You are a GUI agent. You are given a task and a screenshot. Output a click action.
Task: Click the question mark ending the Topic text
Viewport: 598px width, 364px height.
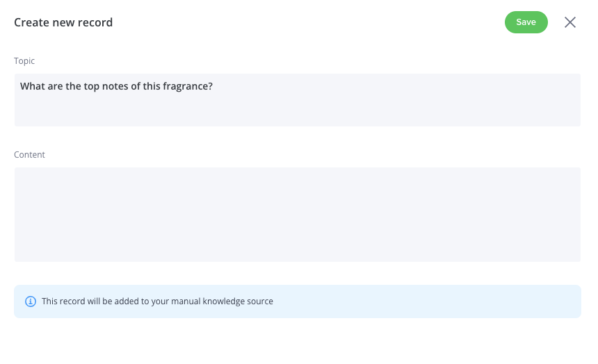coord(210,86)
